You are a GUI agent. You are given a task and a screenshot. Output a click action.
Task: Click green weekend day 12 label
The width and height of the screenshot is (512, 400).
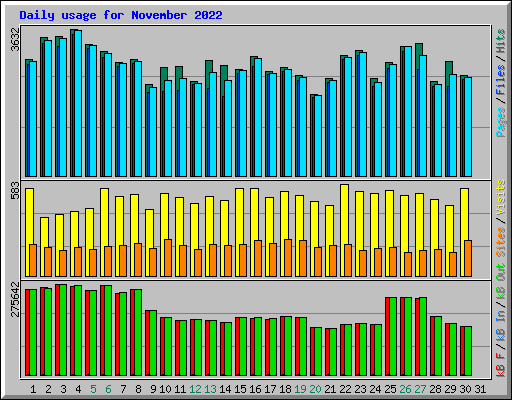pyautogui.click(x=196, y=389)
